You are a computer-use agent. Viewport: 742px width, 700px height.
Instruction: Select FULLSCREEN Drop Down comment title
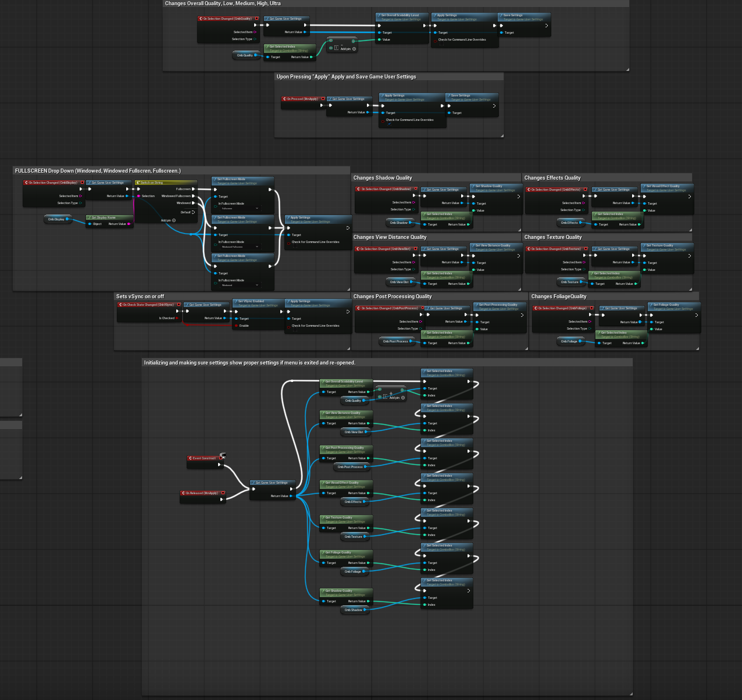click(98, 171)
